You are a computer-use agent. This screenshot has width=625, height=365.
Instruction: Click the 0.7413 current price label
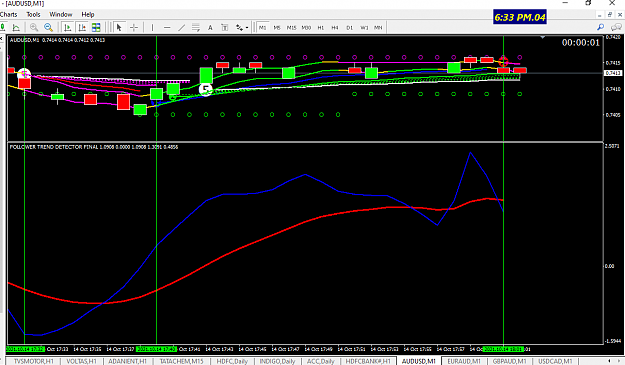pos(613,73)
